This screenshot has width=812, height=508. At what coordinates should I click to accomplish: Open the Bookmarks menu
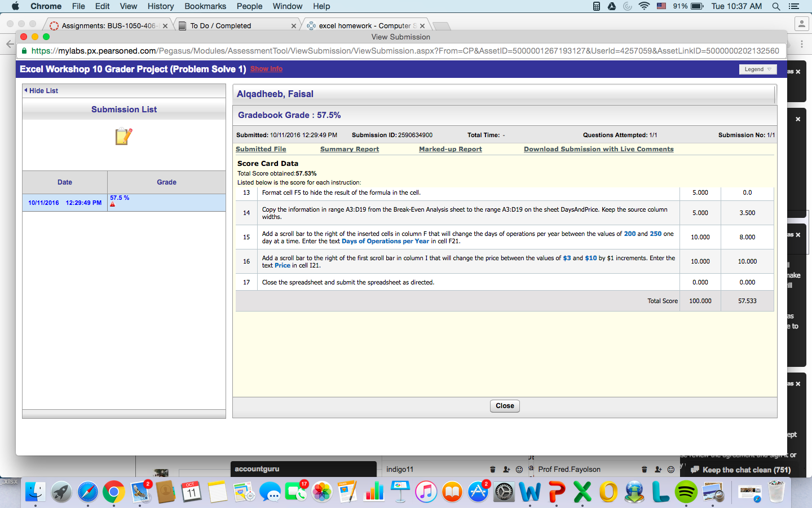[205, 6]
